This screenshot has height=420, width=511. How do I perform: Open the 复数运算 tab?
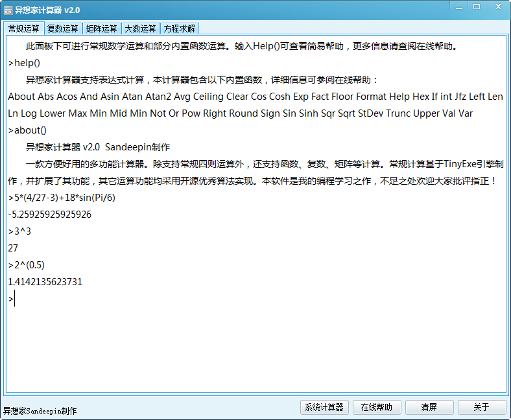point(62,29)
